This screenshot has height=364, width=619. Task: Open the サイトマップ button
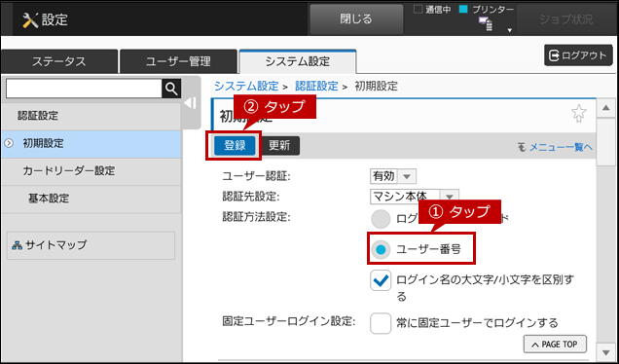click(x=91, y=245)
